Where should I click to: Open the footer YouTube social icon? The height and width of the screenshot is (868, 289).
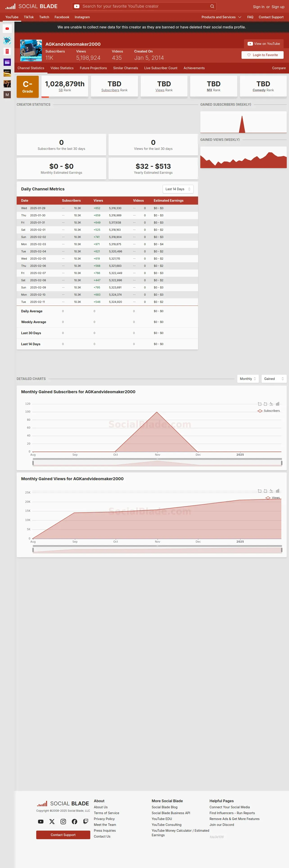41,822
